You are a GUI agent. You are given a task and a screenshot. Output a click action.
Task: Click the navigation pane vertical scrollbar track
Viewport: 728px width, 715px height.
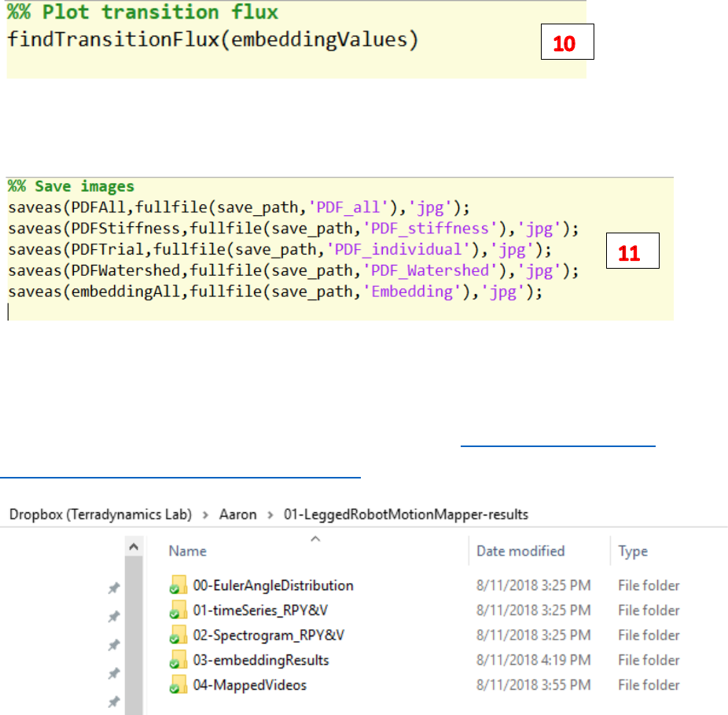(134, 636)
